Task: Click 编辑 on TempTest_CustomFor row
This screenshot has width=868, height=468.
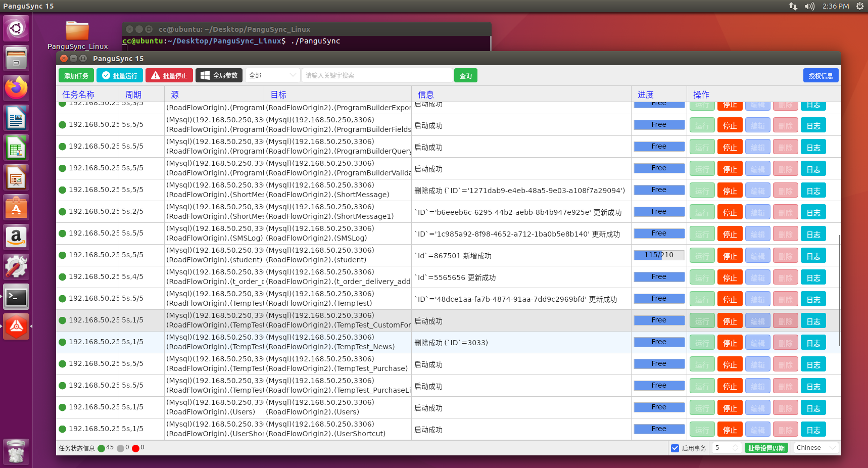Action: tap(758, 321)
